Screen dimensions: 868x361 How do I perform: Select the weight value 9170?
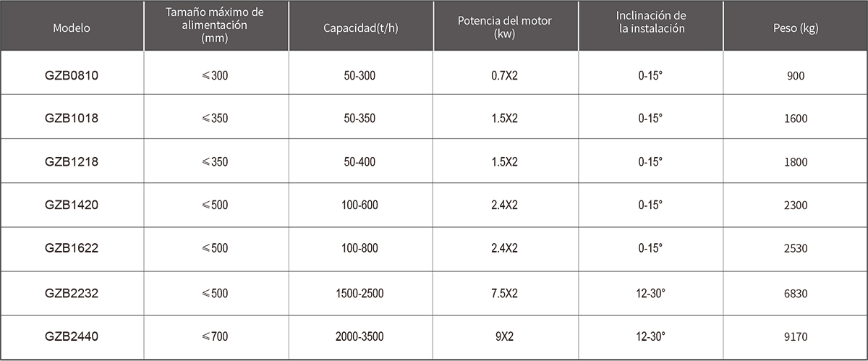796,336
